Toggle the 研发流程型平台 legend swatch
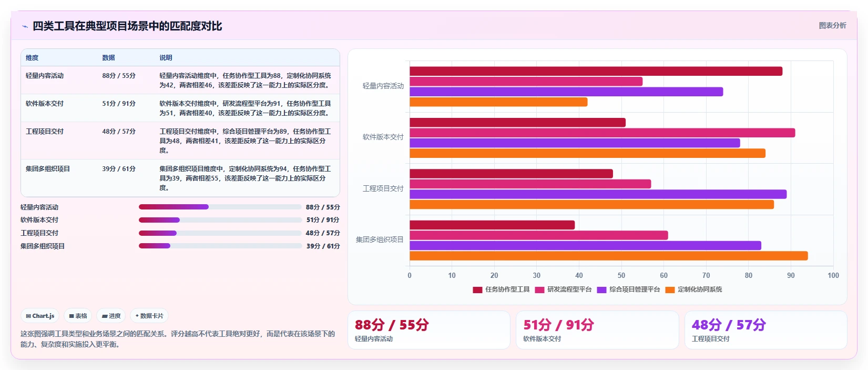 [x=539, y=289]
